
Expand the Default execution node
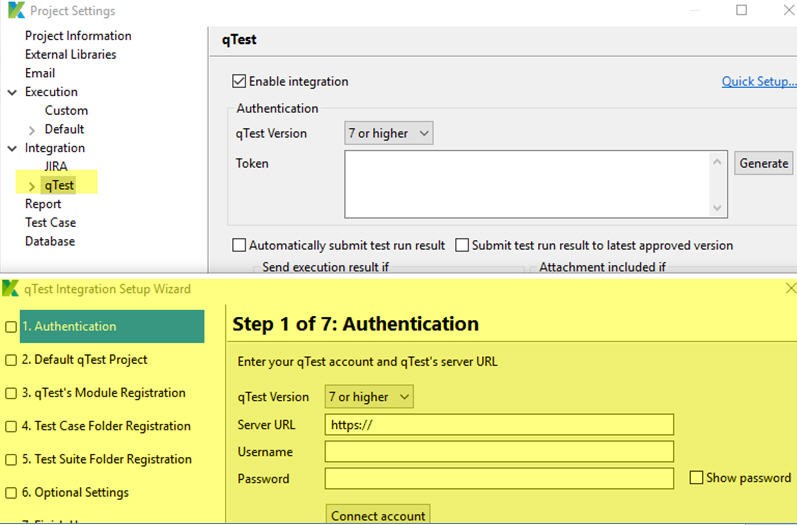pos(32,131)
